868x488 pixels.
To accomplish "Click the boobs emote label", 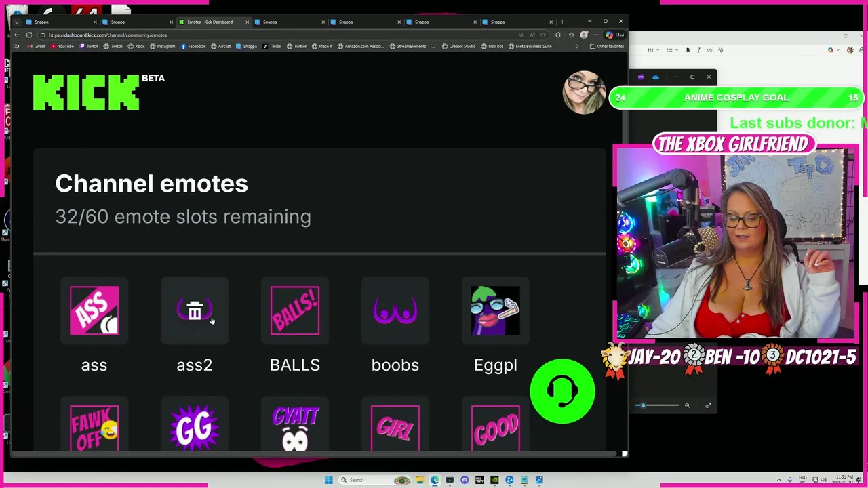I will 395,365.
